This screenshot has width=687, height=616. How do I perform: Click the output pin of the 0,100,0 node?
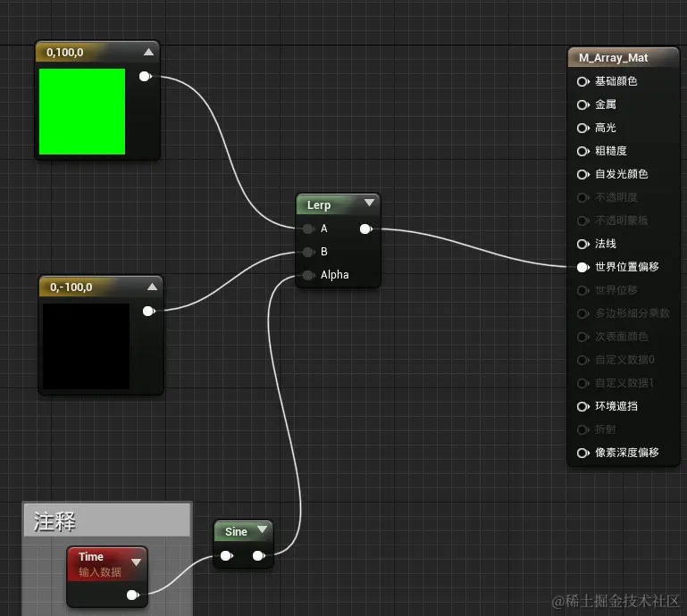point(145,77)
